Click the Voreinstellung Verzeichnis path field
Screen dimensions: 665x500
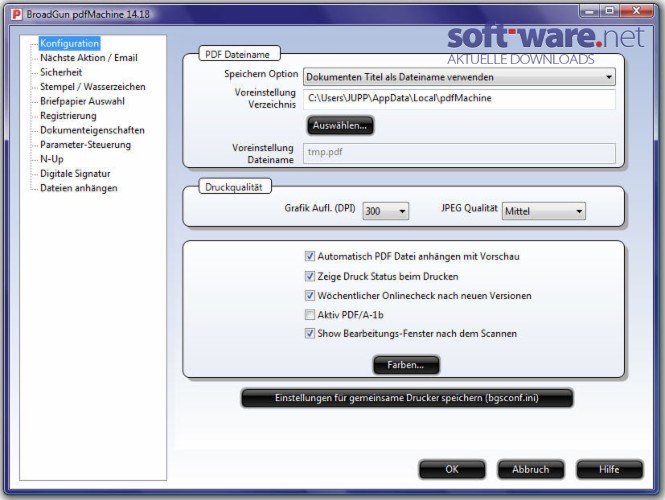(x=459, y=99)
